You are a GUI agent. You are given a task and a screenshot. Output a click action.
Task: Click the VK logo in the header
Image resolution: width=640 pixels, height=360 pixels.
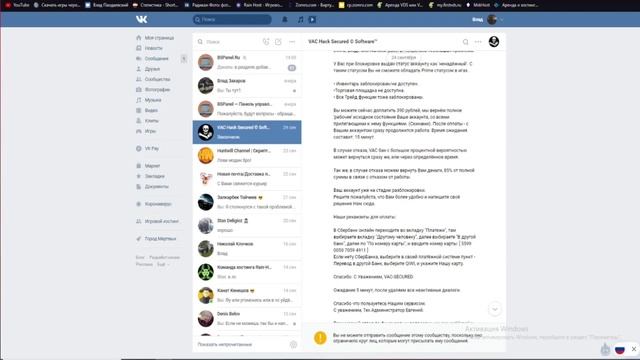click(x=142, y=19)
